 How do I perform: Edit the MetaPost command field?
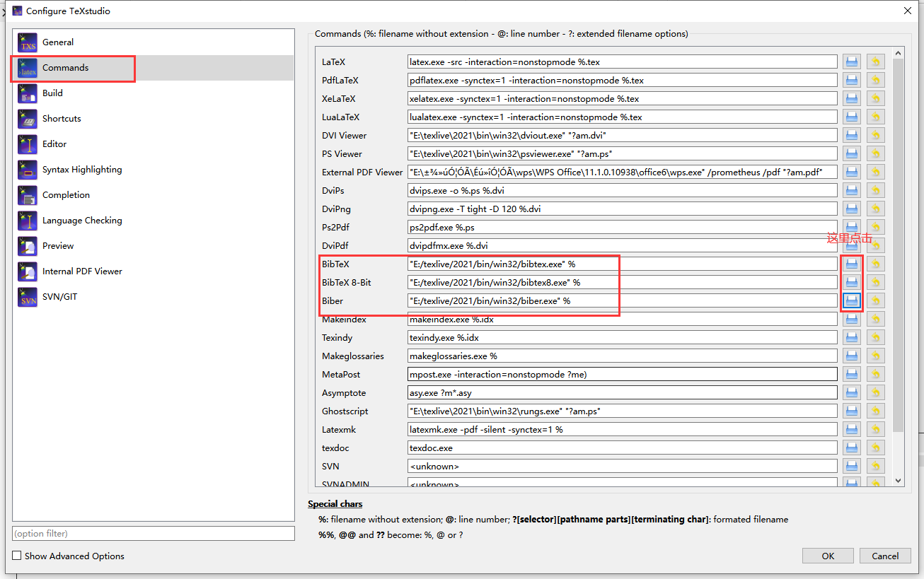point(623,374)
